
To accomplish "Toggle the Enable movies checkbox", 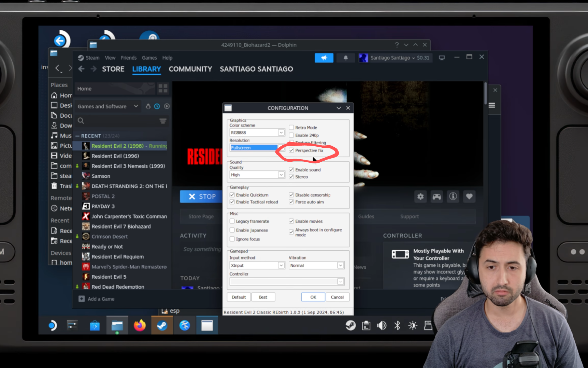I will pyautogui.click(x=291, y=221).
